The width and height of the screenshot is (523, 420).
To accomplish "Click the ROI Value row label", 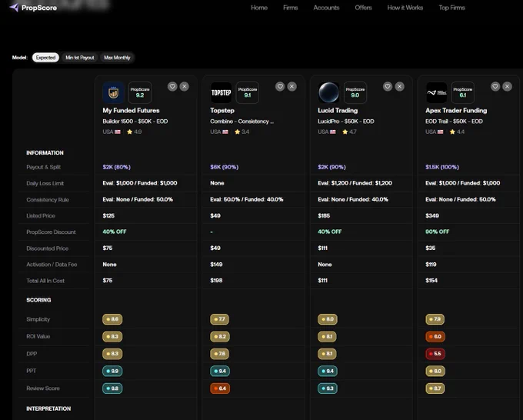I will pyautogui.click(x=38, y=336).
